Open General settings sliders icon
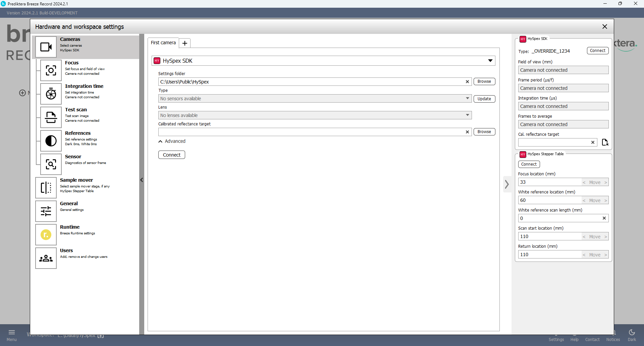The image size is (644, 346). tap(46, 211)
